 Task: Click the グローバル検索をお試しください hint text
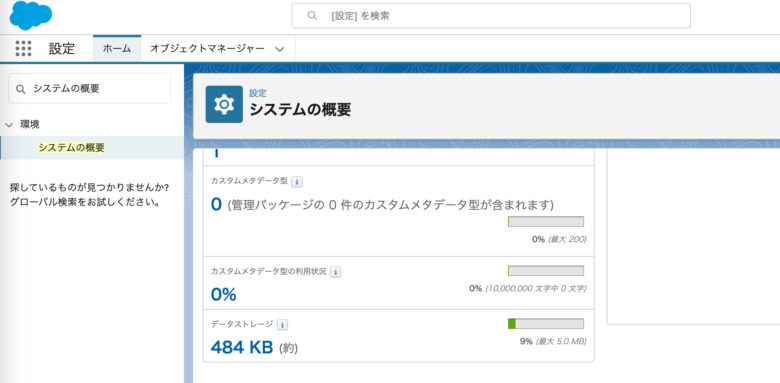85,202
